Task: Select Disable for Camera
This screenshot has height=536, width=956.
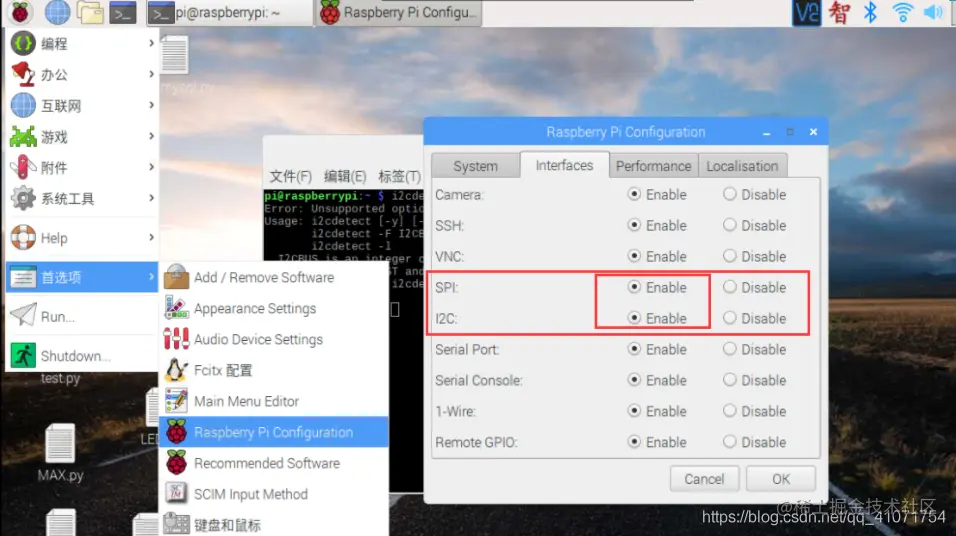Action: pyautogui.click(x=729, y=194)
